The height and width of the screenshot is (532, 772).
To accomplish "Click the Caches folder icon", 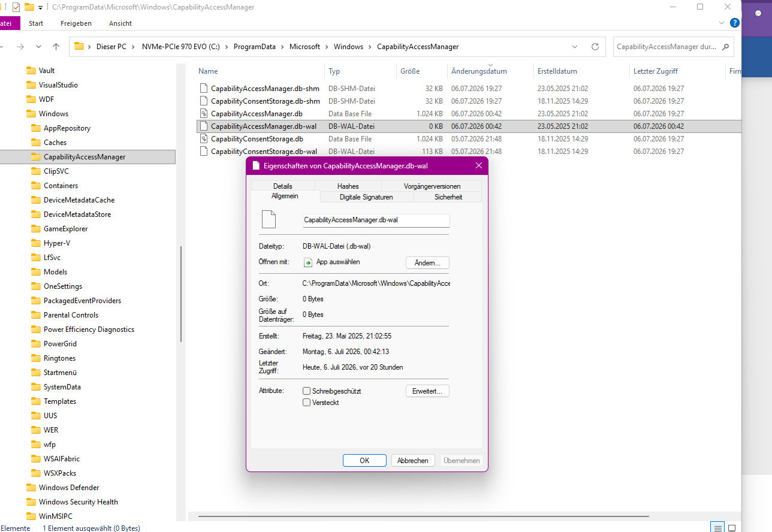I will (36, 143).
